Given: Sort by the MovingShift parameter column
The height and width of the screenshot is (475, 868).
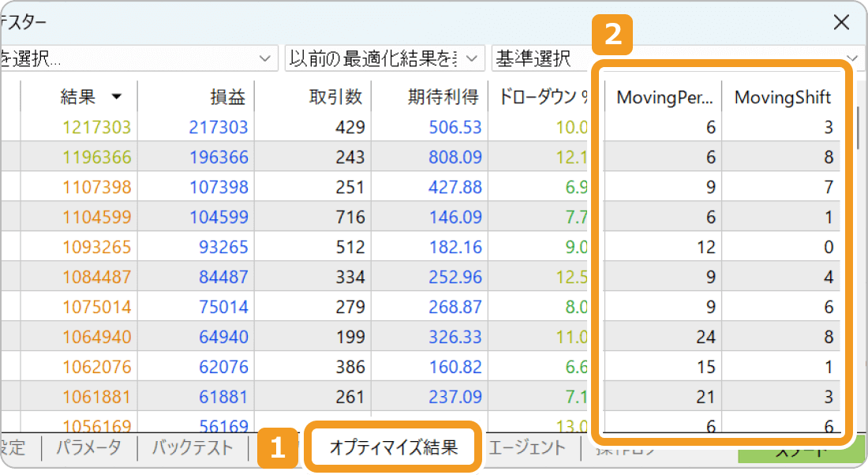Looking at the screenshot, I should pos(782,97).
